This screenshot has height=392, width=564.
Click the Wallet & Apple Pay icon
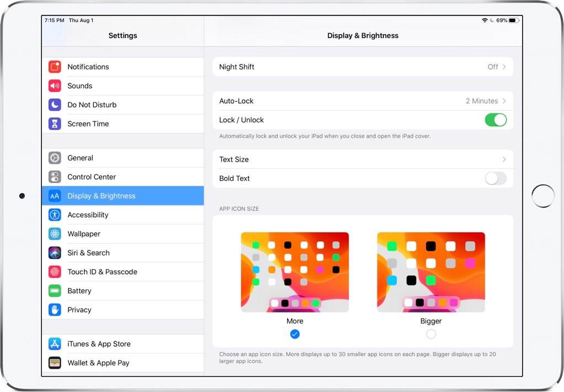click(x=54, y=363)
